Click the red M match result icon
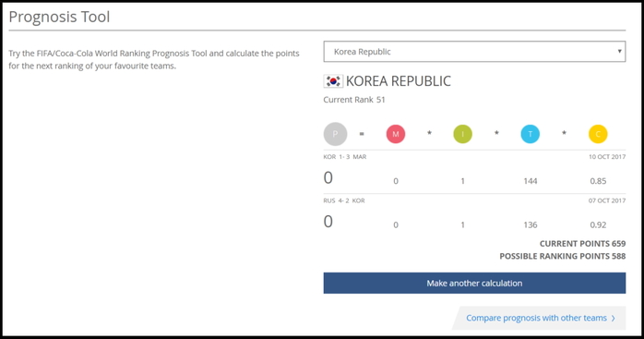 click(x=396, y=134)
